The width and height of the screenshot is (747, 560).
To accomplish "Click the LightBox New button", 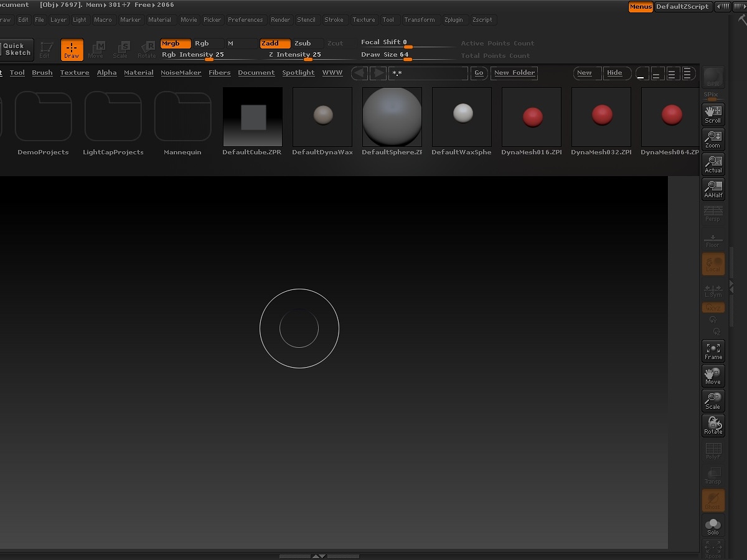I will pos(587,73).
